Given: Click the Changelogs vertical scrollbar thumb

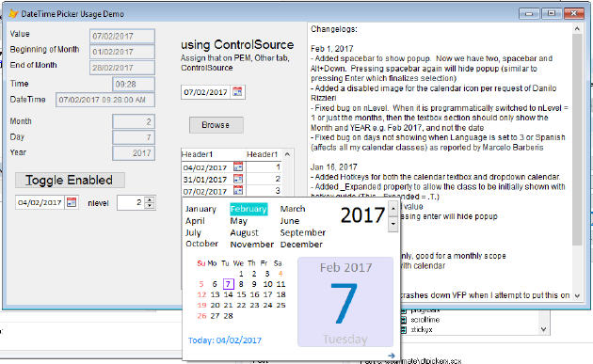Looking at the screenshot, I should tap(577, 139).
